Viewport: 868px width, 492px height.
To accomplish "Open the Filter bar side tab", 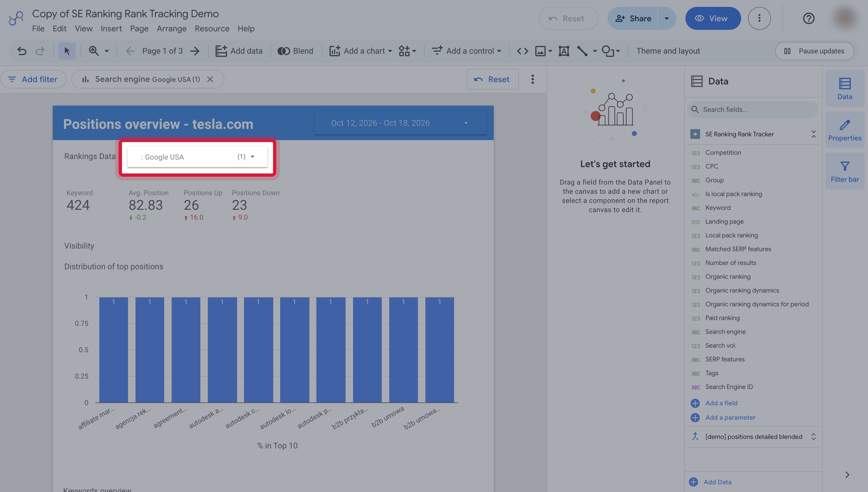I will (x=845, y=171).
